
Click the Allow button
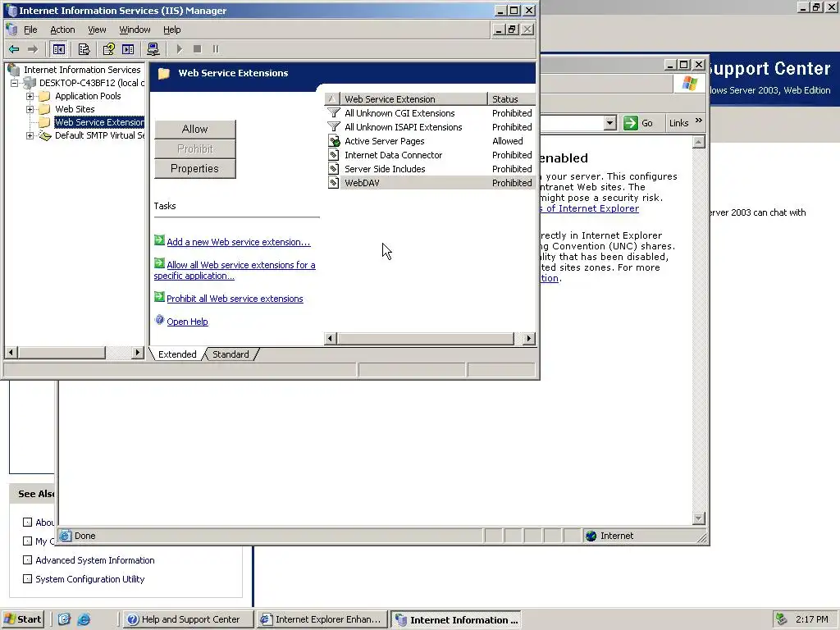point(195,129)
